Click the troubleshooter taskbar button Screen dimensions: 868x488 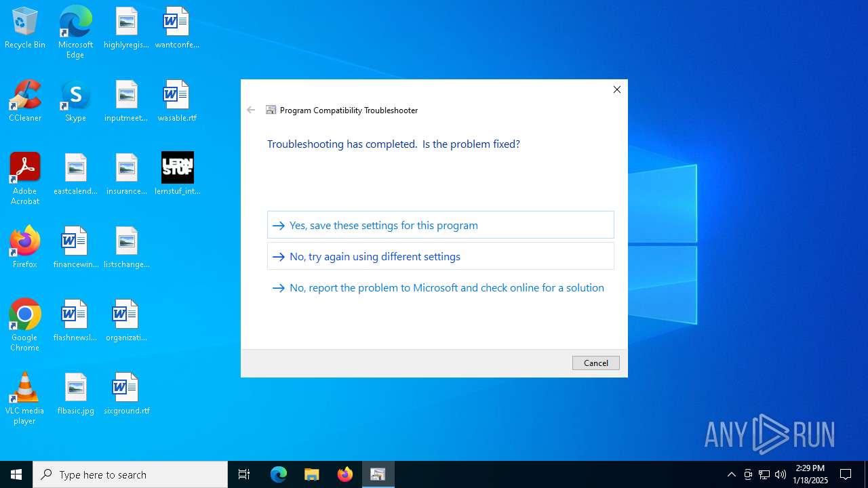378,474
